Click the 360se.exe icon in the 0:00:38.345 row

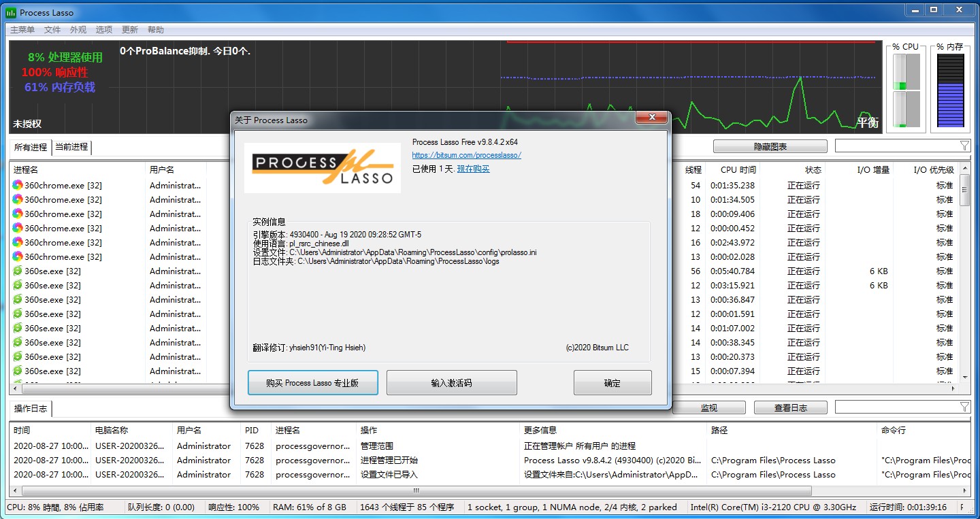[x=18, y=342]
